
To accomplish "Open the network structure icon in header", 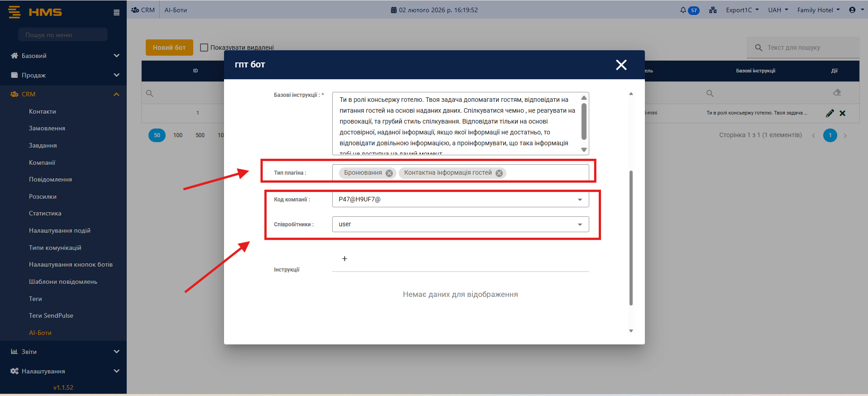I will 713,10.
